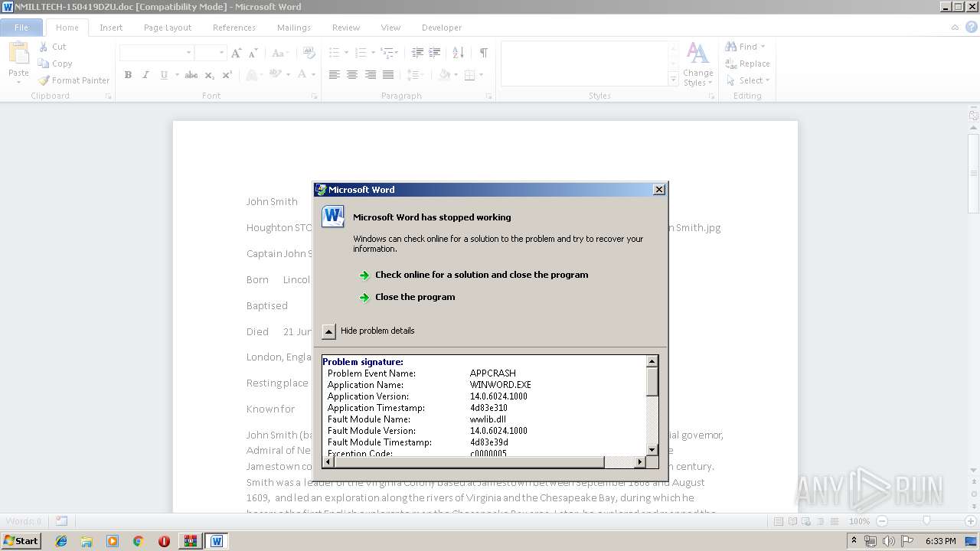
Task: Click Font Color button
Action: coord(302,75)
